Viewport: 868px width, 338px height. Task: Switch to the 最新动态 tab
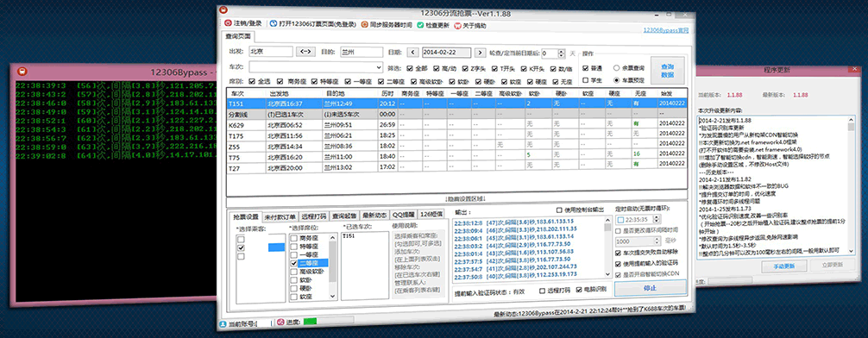pos(374,215)
